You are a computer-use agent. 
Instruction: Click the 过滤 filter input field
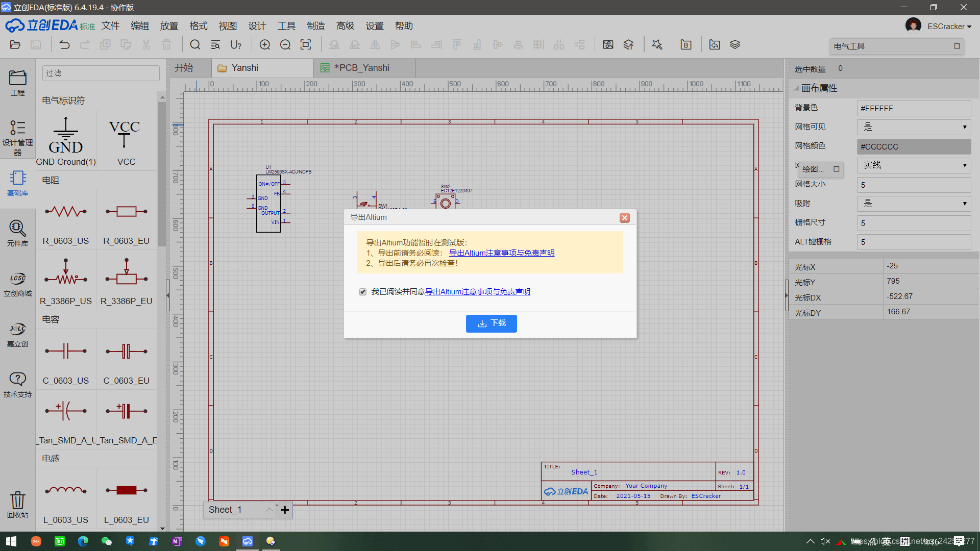[101, 73]
